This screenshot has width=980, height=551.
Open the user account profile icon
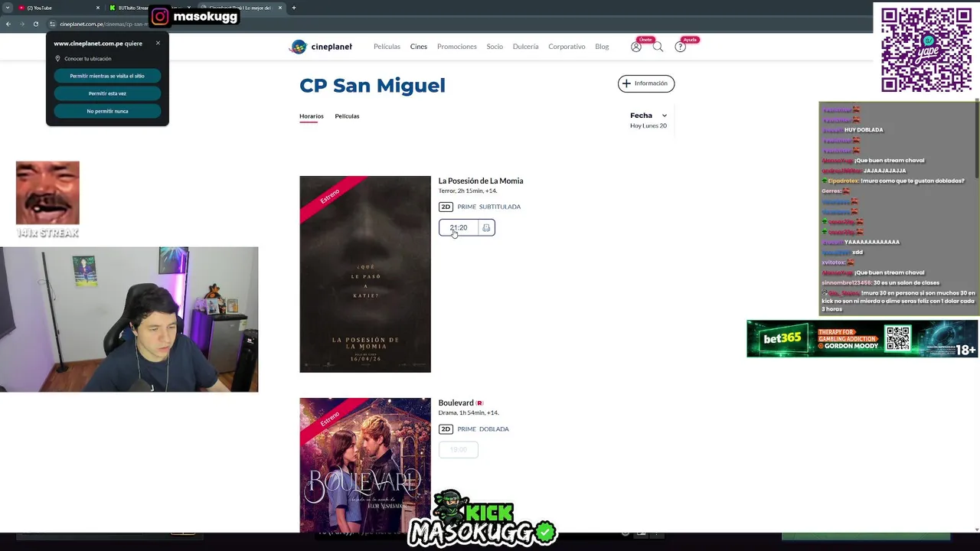coord(635,47)
